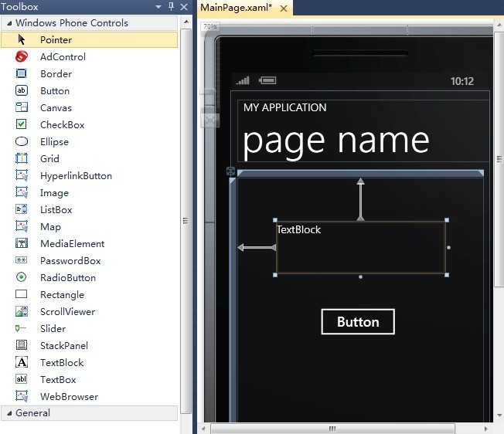Click the designer scroll-left arrow

click(203, 429)
